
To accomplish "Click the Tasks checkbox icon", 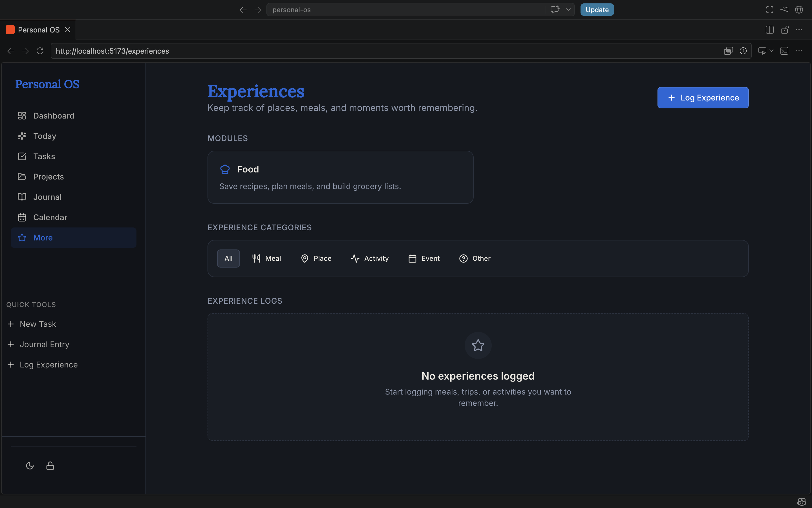I will [22, 156].
